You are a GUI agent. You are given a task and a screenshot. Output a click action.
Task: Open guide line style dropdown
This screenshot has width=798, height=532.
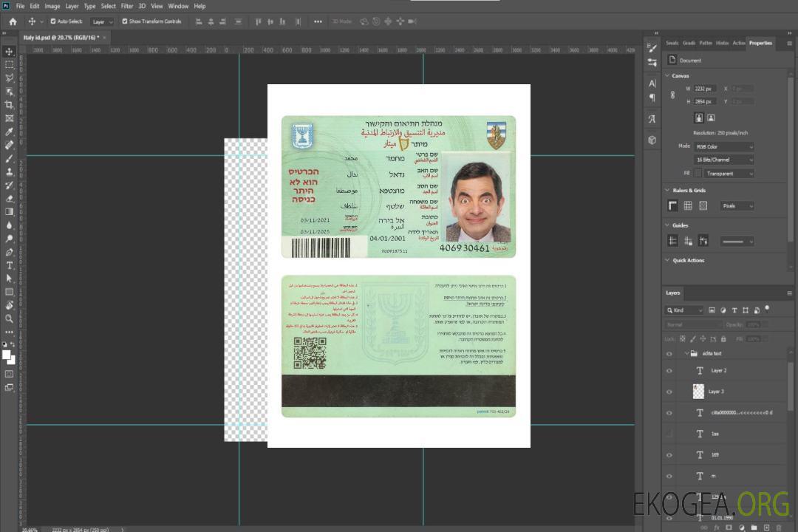pyautogui.click(x=737, y=242)
